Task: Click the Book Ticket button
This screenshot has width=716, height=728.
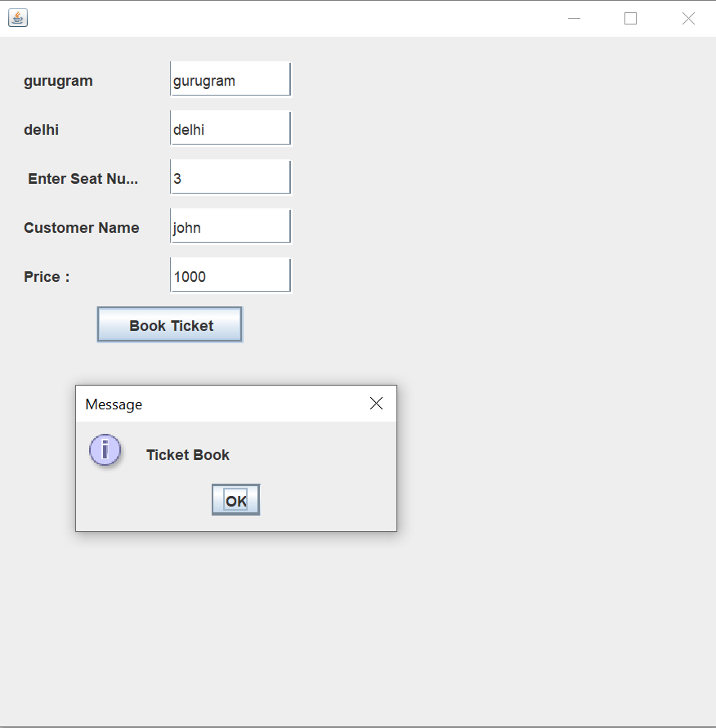Action: tap(170, 324)
